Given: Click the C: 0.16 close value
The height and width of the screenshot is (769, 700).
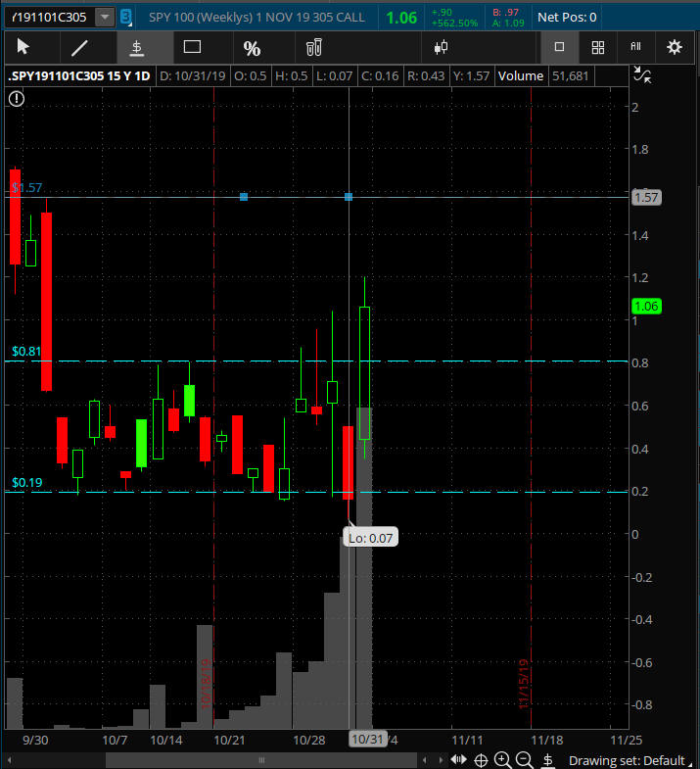Looking at the screenshot, I should point(380,76).
